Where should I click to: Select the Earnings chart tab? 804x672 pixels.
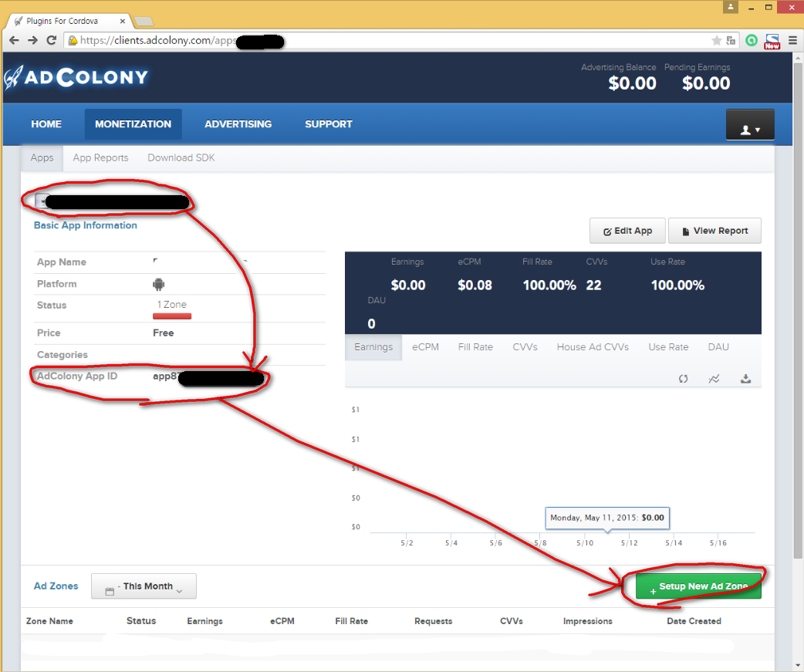pyautogui.click(x=373, y=347)
